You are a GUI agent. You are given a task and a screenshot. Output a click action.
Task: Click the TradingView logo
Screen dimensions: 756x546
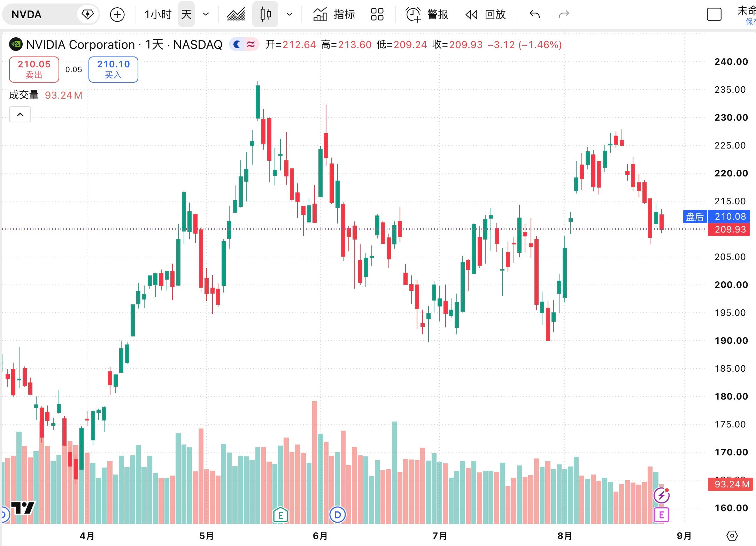pyautogui.click(x=23, y=508)
